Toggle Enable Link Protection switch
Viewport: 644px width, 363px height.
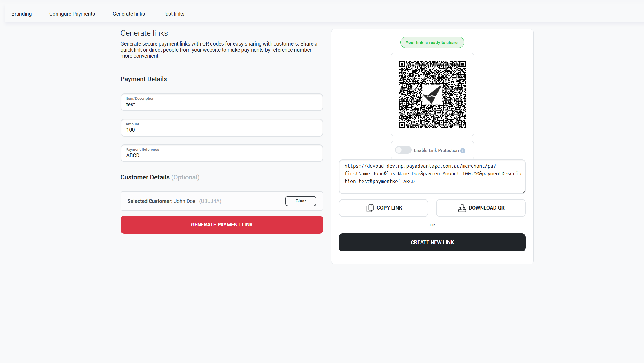[x=403, y=150]
